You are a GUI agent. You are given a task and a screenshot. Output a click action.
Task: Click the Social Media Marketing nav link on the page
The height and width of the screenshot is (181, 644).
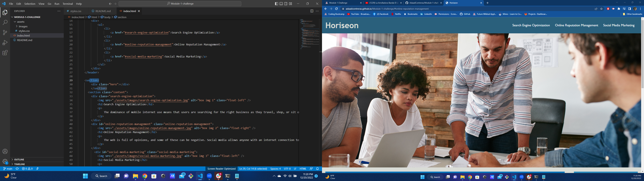(x=619, y=25)
